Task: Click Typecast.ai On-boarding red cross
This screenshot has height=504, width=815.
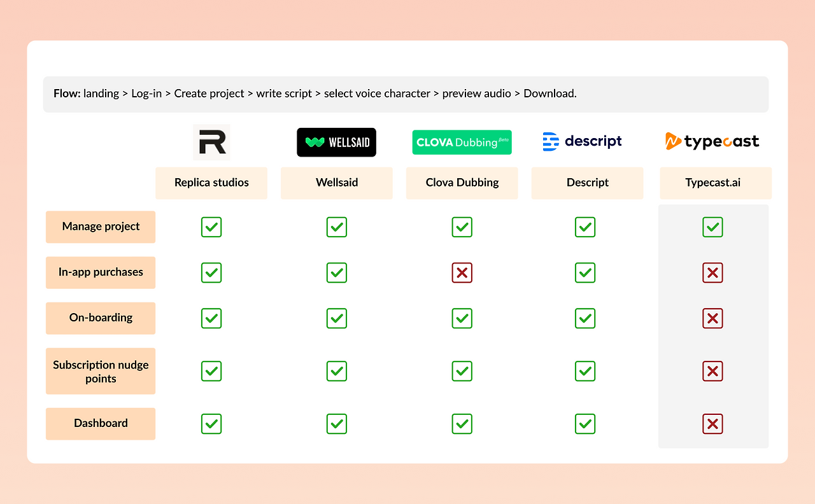Action: coord(712,318)
